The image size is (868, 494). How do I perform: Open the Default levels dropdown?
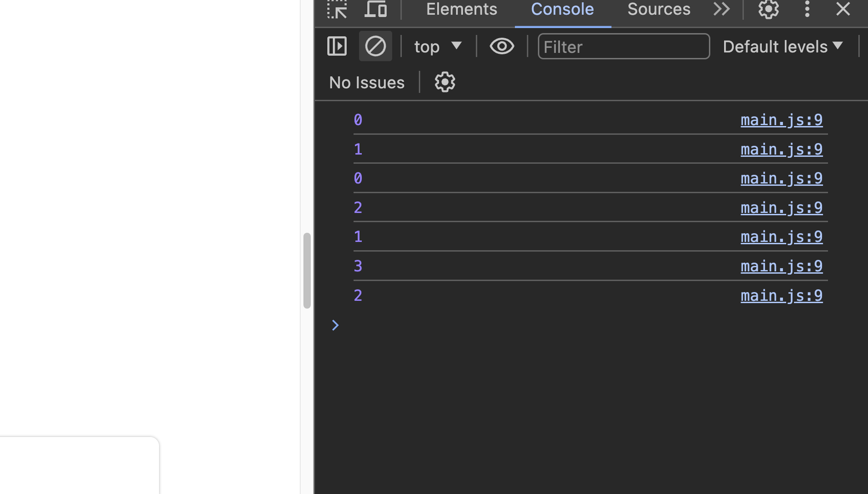pos(783,46)
